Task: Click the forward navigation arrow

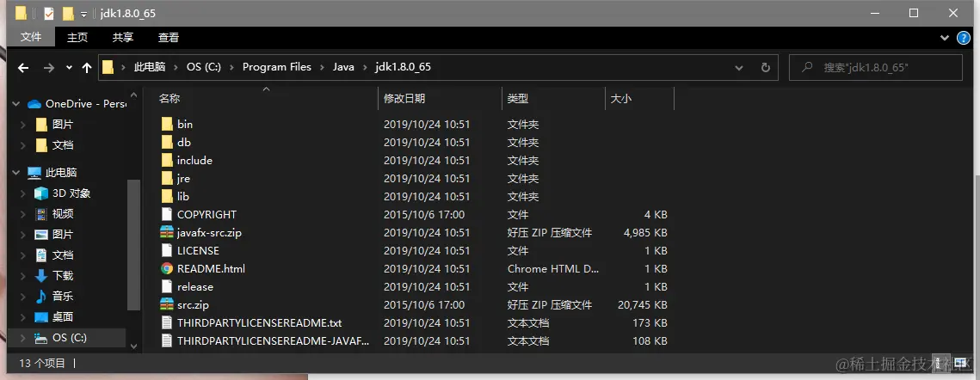Action: click(49, 68)
